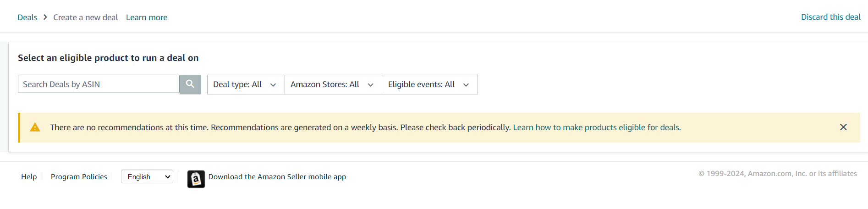Image resolution: width=868 pixels, height=209 pixels.
Task: Click the magnifier search button
Action: pyautogui.click(x=190, y=84)
